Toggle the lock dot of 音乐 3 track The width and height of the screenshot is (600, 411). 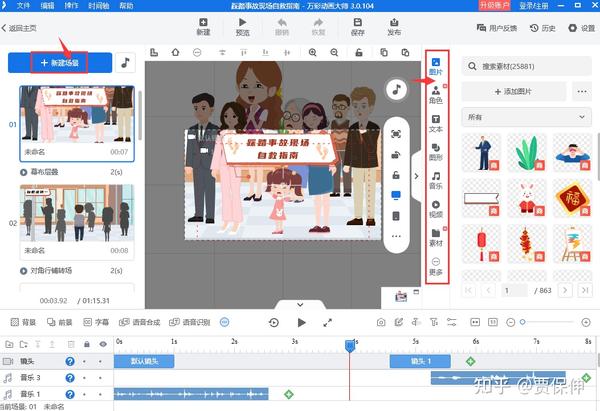click(84, 378)
